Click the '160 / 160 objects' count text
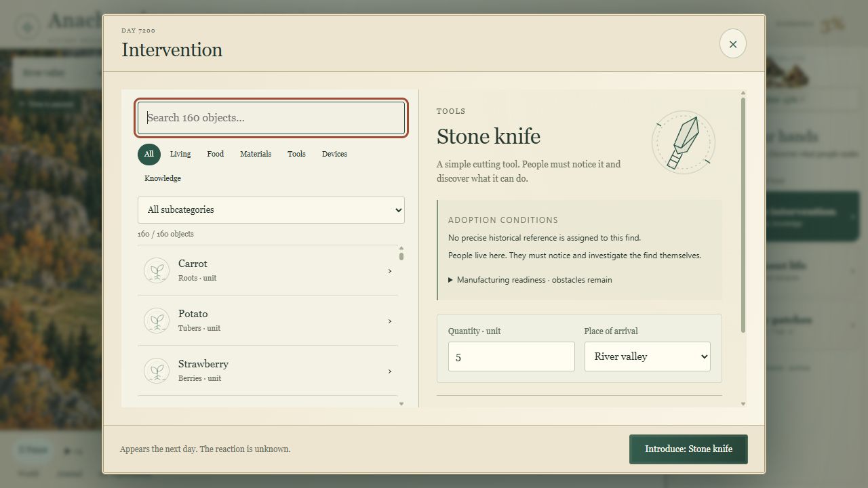The height and width of the screenshot is (488, 868). tap(165, 234)
